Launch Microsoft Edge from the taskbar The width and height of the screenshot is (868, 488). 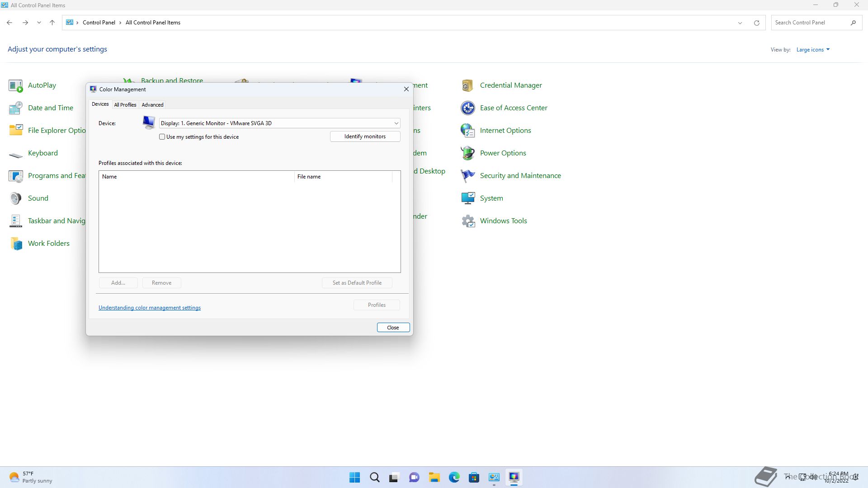pos(454,477)
